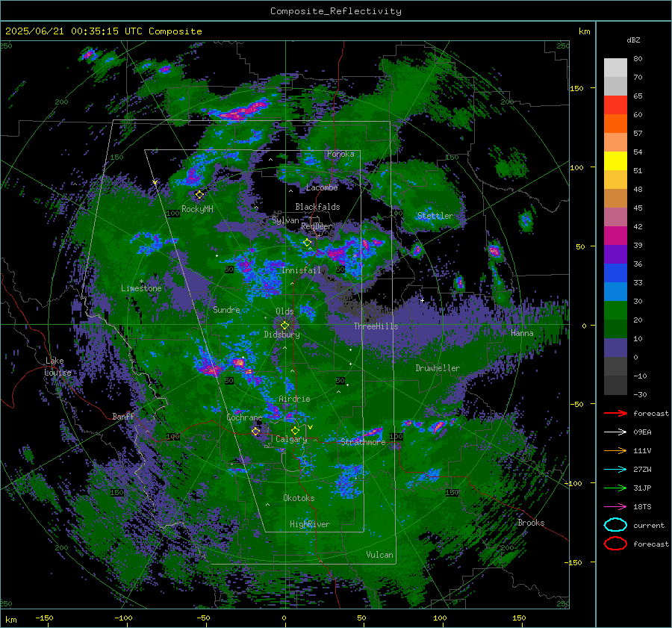Click the 70 dBZ grey color swatch
The width and height of the screenshot is (672, 628).
615,86
